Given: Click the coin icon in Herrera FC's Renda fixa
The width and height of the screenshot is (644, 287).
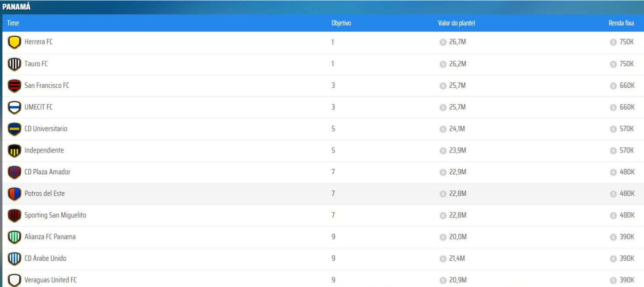Looking at the screenshot, I should (x=613, y=42).
